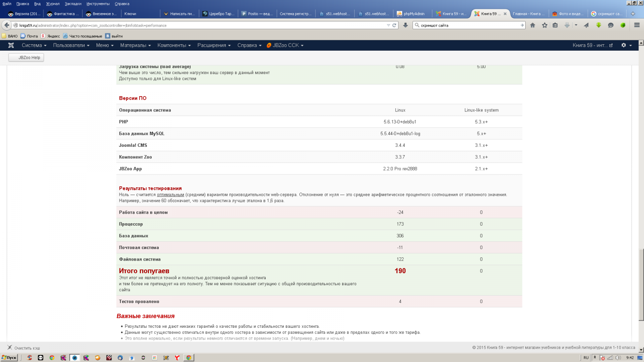
Task: Click the search go arrow in search box
Action: 522,25
